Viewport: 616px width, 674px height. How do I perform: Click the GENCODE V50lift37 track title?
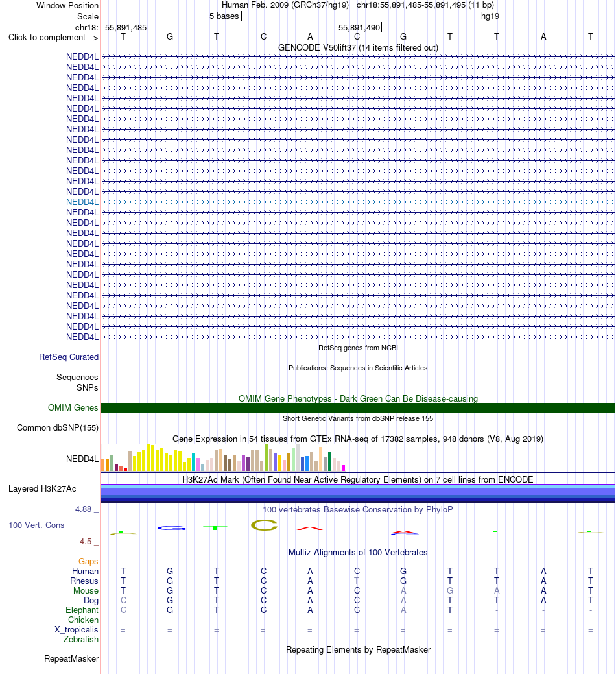[358, 48]
